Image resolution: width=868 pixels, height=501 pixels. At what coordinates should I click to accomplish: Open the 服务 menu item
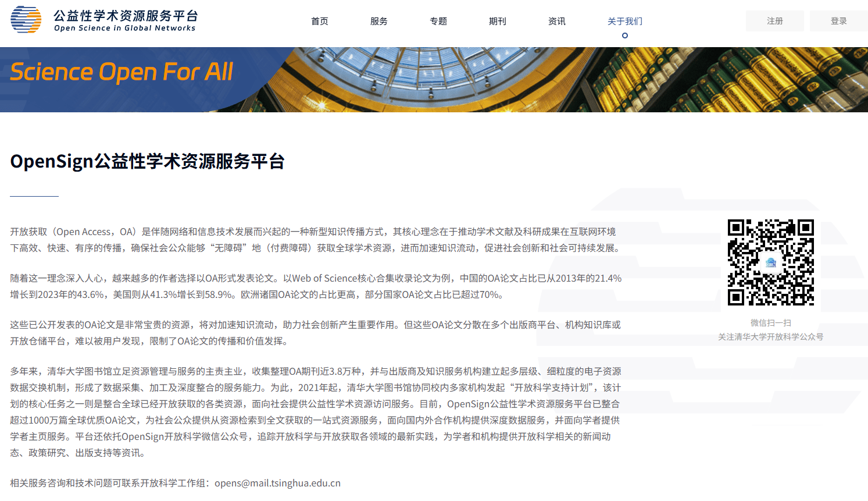point(379,22)
